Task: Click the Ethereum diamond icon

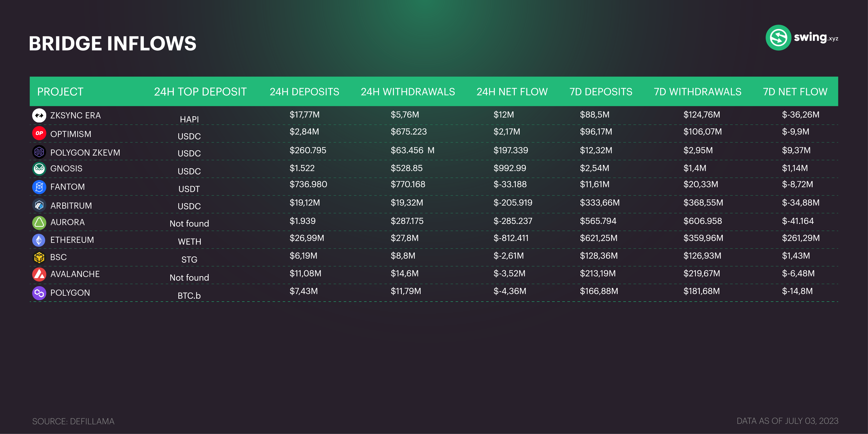Action: point(39,240)
